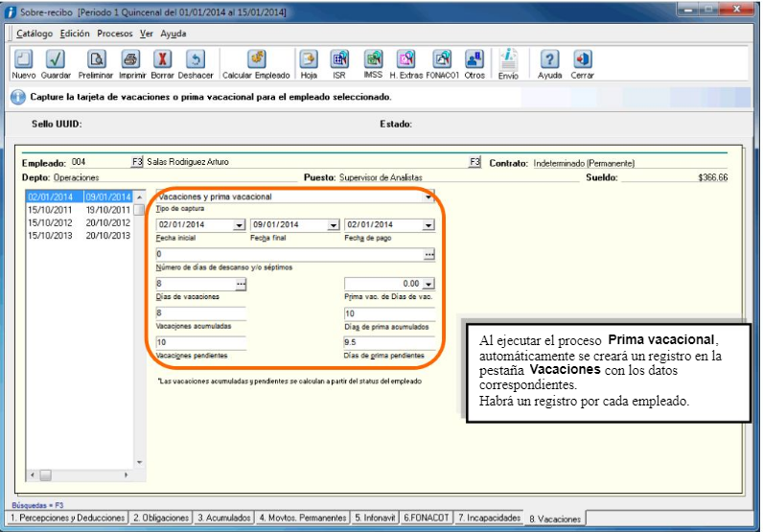This screenshot has width=763, height=532.
Task: Open the IMSS toolbar icon
Action: (x=373, y=59)
